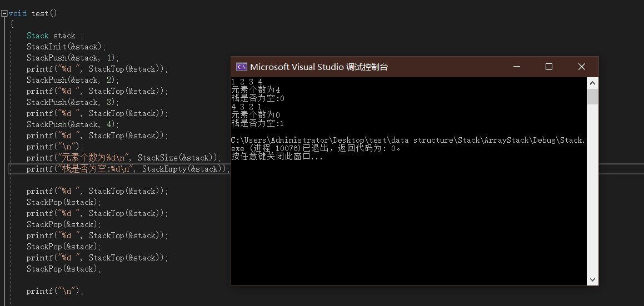Click the printf '元素个数为%d\n' code line
The width and height of the screenshot is (644, 306).
(x=124, y=158)
